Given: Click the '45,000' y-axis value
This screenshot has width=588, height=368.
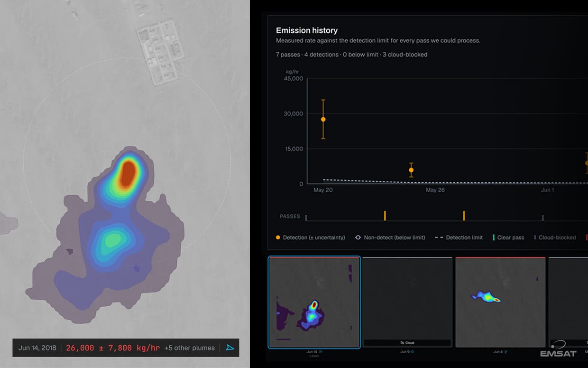Looking at the screenshot, I should coord(294,79).
